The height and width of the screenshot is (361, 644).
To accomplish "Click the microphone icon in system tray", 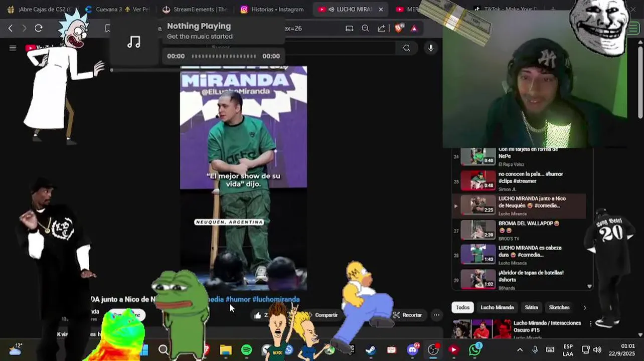I will [535, 350].
